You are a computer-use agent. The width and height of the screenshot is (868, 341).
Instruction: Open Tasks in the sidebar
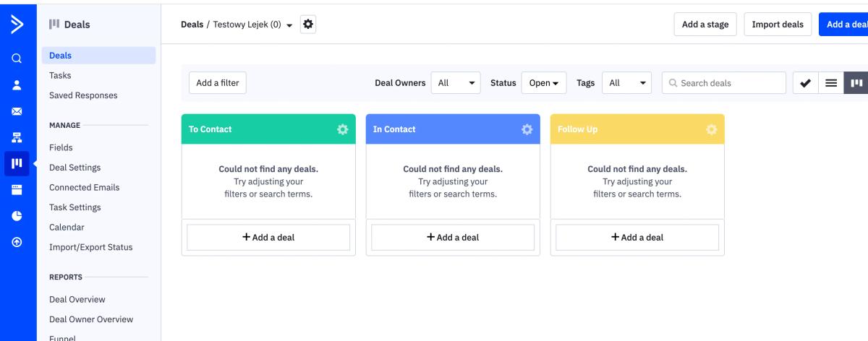(x=60, y=75)
